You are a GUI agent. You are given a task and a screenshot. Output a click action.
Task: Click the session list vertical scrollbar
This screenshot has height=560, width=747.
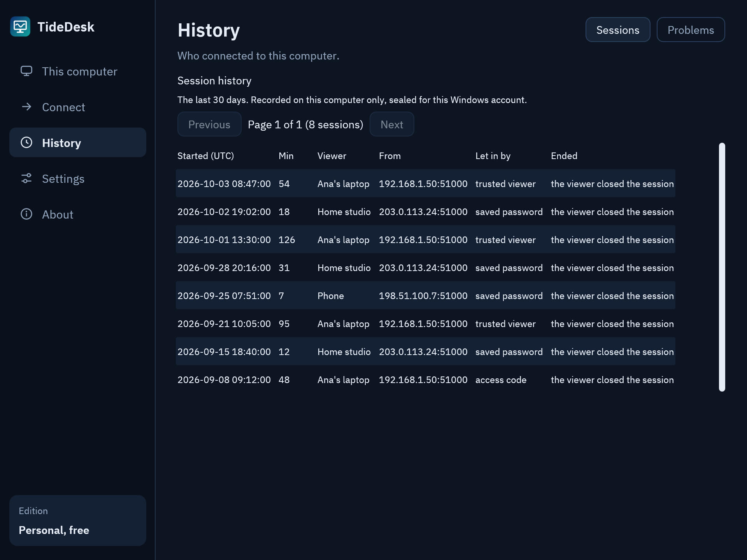(x=722, y=267)
